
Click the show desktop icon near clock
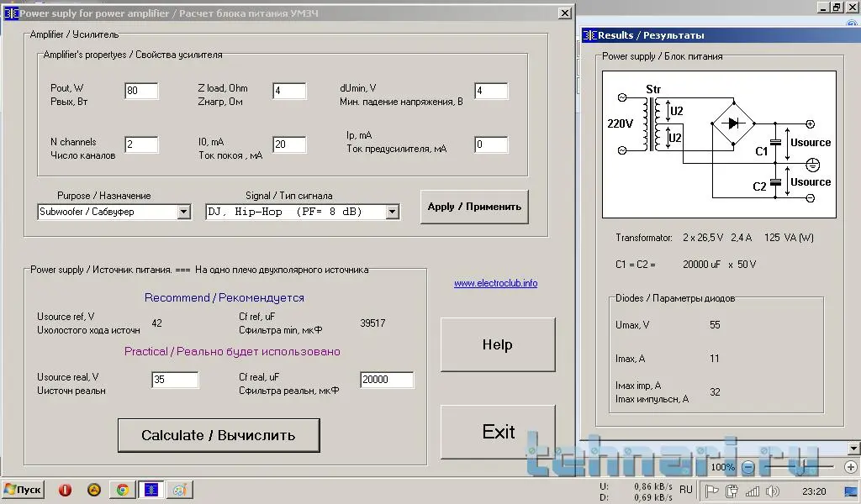point(851,491)
